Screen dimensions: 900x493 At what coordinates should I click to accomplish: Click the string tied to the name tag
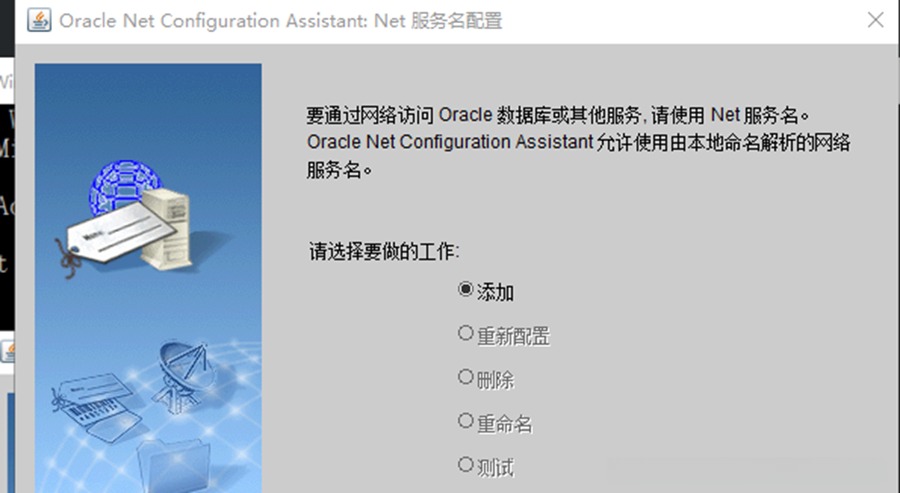[71, 256]
